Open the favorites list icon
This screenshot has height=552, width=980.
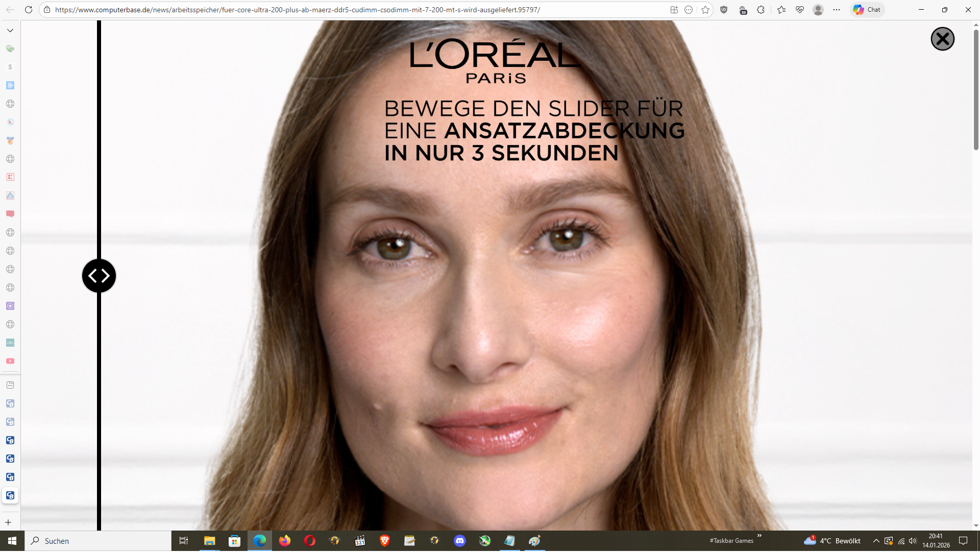[781, 10]
